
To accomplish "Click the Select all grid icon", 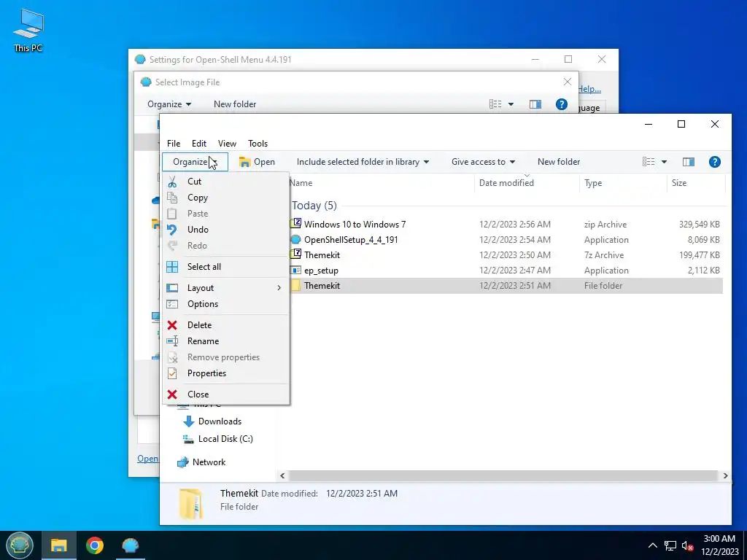I will pyautogui.click(x=172, y=267).
